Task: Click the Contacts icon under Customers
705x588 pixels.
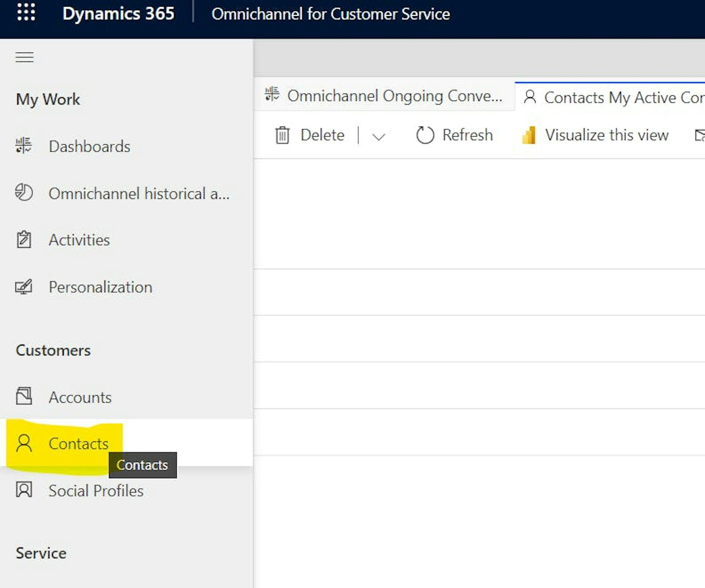Action: (23, 443)
